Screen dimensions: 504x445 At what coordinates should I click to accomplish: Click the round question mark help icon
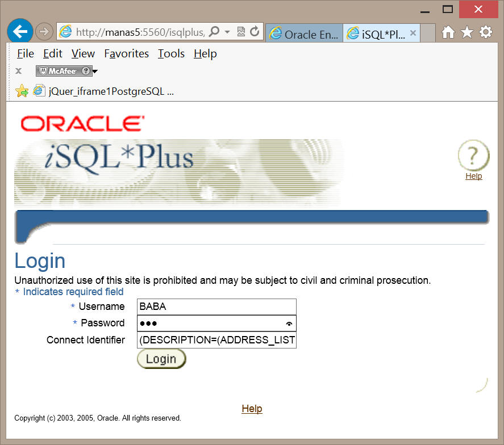473,156
